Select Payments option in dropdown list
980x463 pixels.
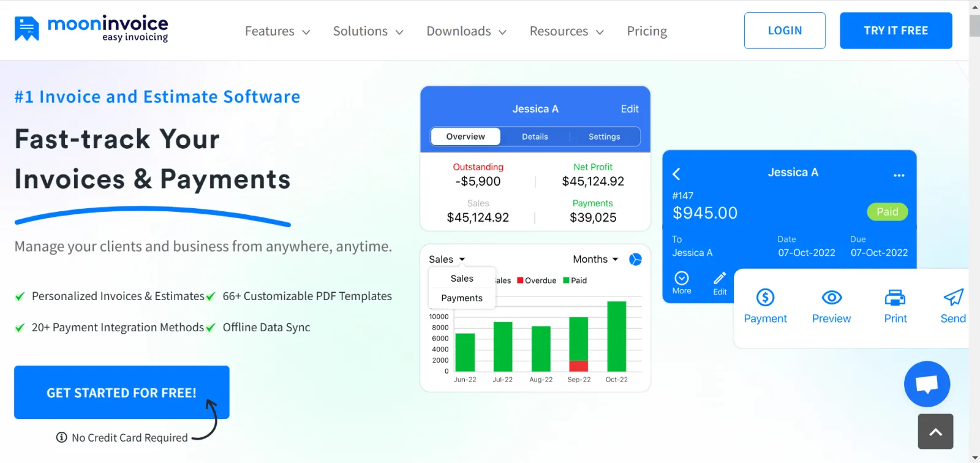coord(462,298)
